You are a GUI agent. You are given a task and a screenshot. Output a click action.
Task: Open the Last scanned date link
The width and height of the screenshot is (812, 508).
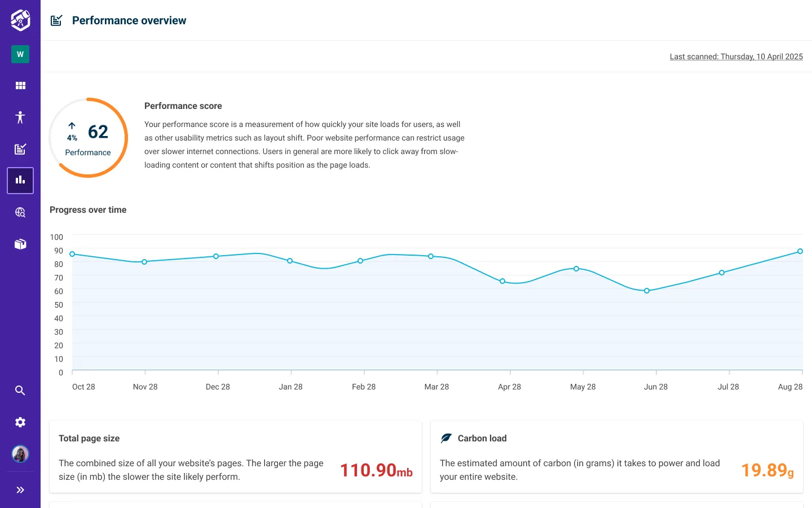(x=736, y=56)
